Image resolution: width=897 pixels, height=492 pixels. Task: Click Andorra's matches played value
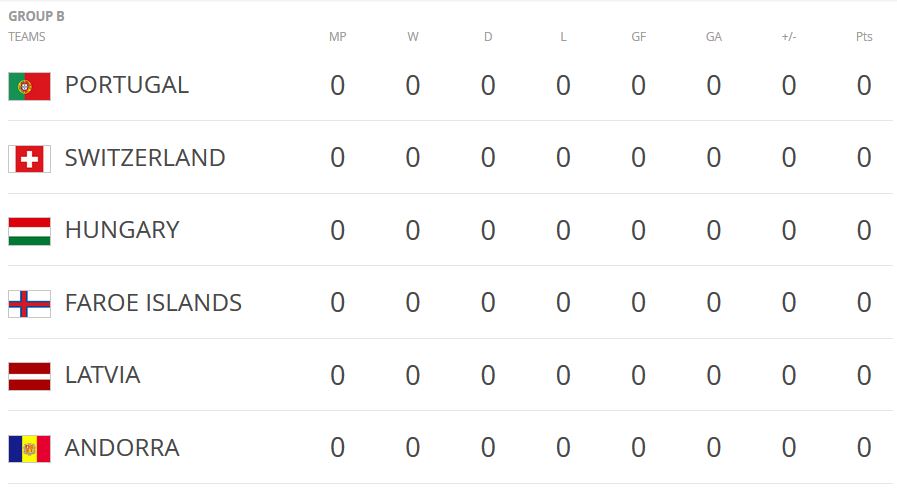coord(337,448)
